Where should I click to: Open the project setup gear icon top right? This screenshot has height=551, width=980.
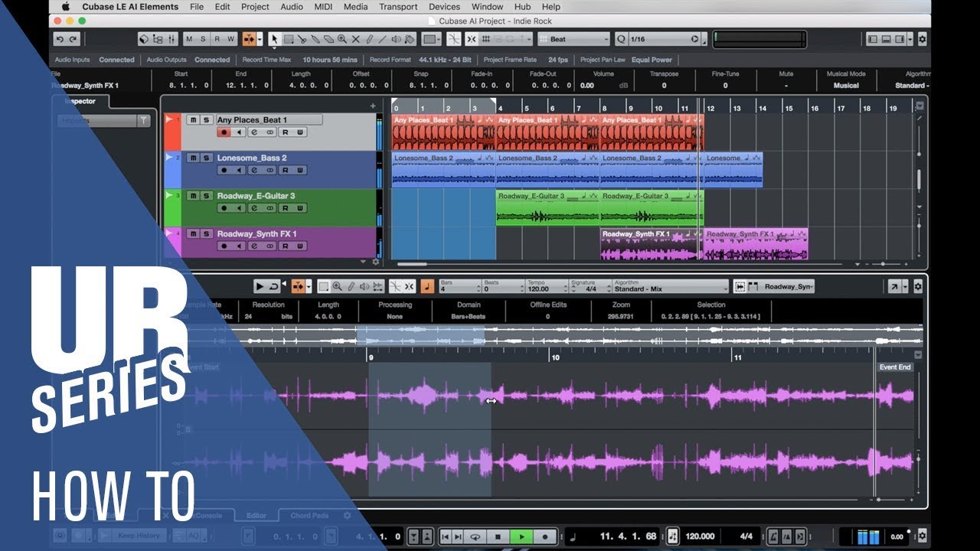922,39
